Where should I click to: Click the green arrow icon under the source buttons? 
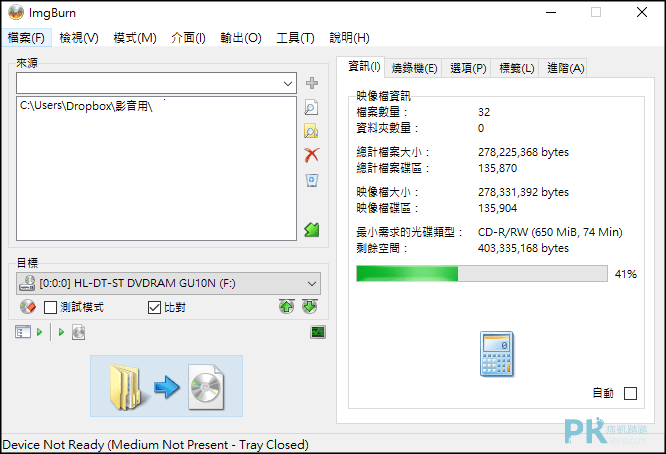(312, 230)
